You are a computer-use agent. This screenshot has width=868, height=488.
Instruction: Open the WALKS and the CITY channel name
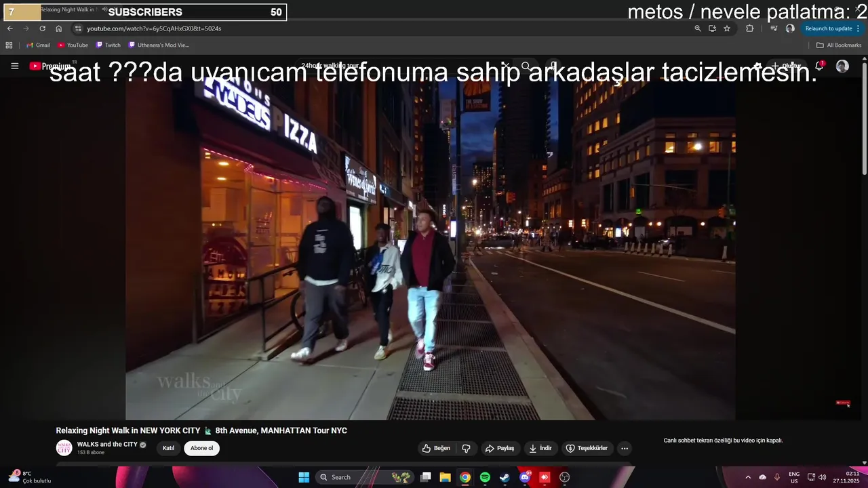click(107, 445)
